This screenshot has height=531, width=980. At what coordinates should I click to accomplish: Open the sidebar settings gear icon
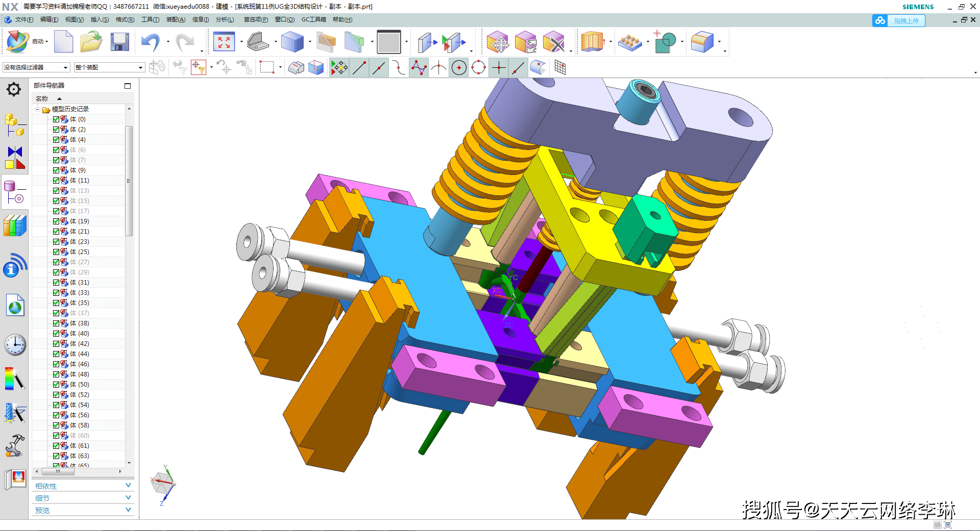tap(14, 90)
